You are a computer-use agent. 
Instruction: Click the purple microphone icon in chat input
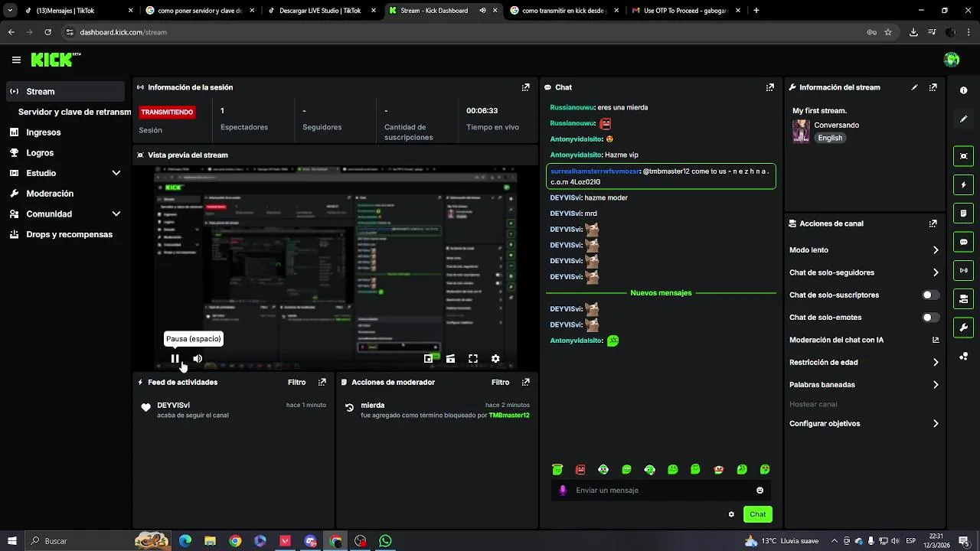pos(563,491)
